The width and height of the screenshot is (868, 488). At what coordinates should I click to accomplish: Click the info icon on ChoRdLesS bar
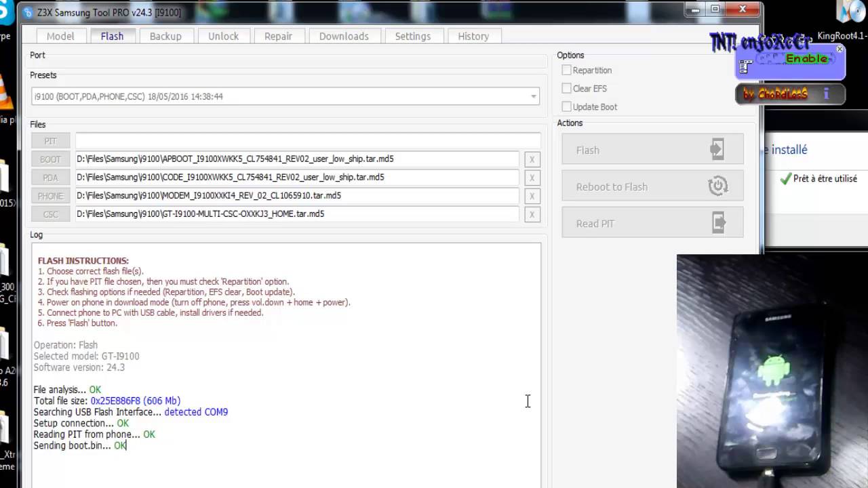click(826, 94)
